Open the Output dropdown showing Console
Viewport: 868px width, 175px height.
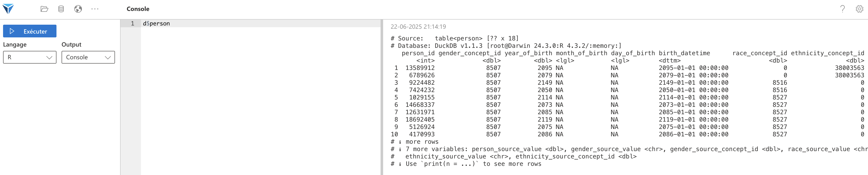[x=88, y=57]
